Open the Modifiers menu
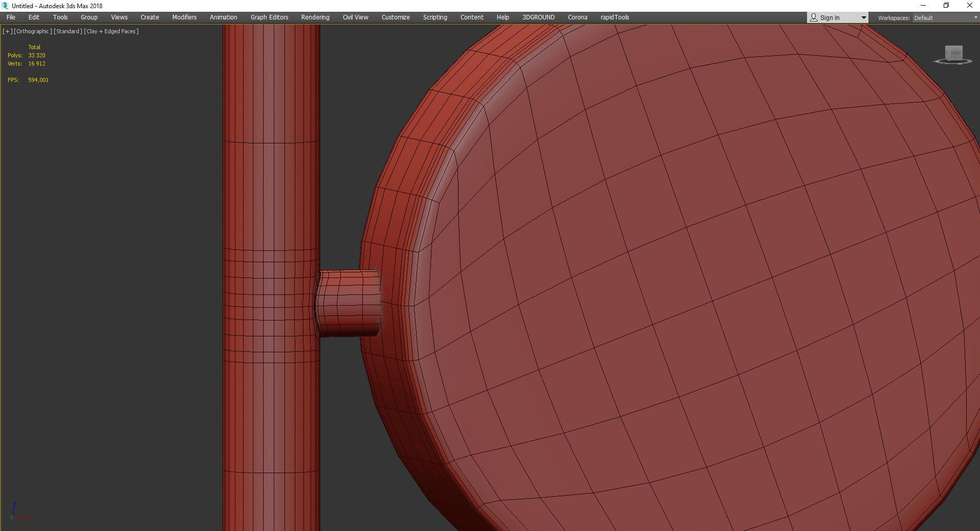 click(184, 17)
